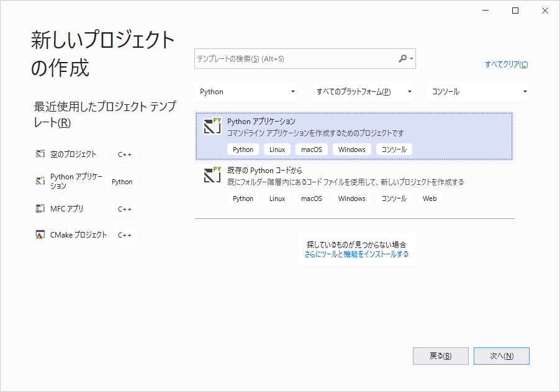This screenshot has width=560, height=392.
Task: Click the Web tag on 既存の Python コードから
Action: coord(430,198)
